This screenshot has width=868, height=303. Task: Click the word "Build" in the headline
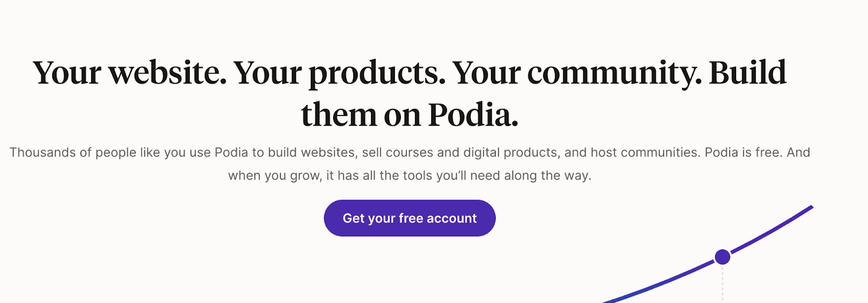tap(748, 72)
